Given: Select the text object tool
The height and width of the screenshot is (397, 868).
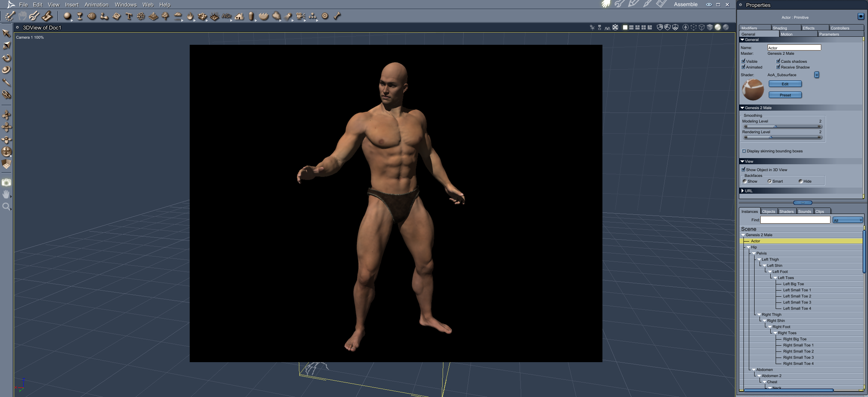Looking at the screenshot, I should 129,16.
